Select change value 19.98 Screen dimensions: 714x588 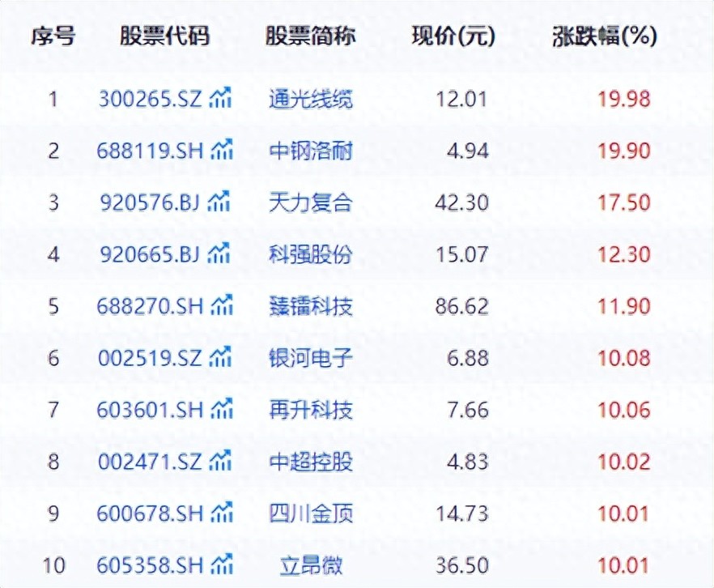point(623,99)
